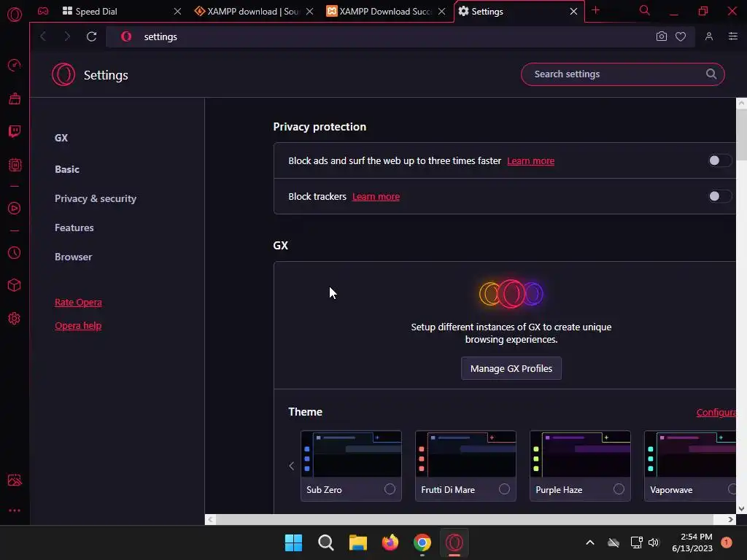
Task: Open Player icon in sidebar
Action: click(x=15, y=208)
